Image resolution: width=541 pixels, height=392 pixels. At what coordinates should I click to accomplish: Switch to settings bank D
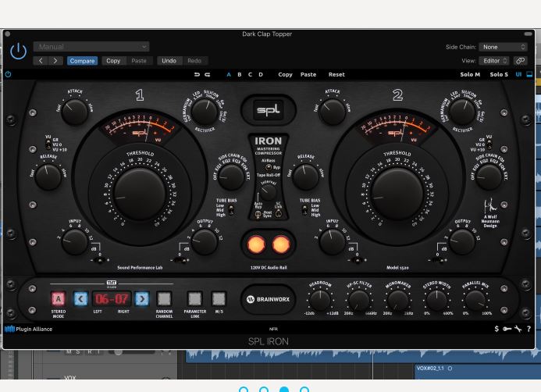(x=260, y=75)
